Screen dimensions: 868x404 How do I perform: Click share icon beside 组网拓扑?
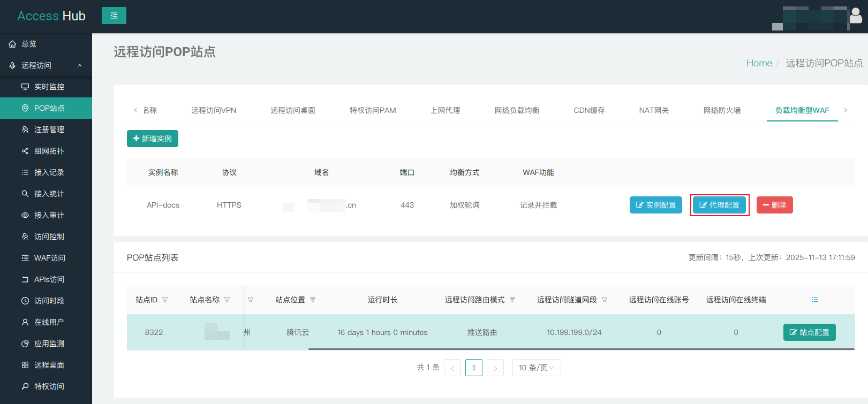[25, 151]
